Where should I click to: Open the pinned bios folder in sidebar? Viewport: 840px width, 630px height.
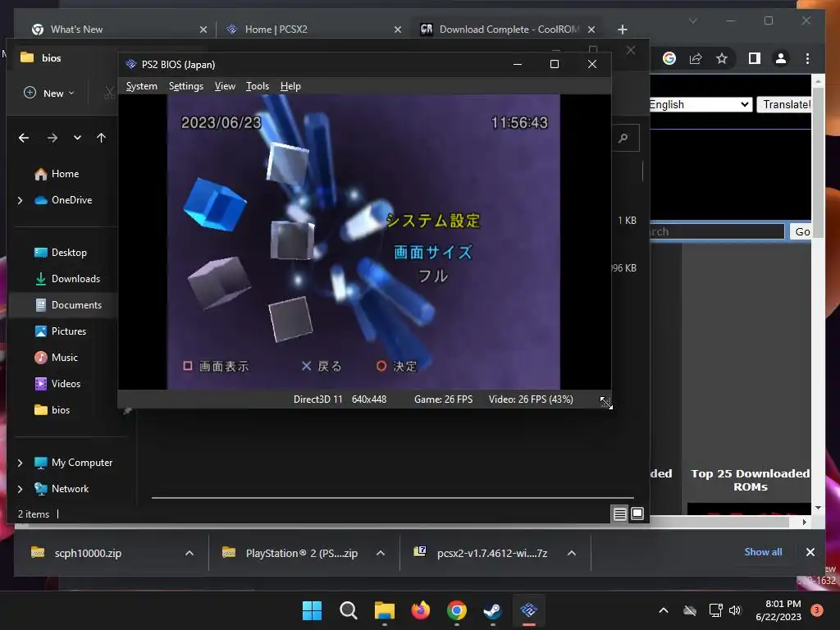tap(52, 410)
